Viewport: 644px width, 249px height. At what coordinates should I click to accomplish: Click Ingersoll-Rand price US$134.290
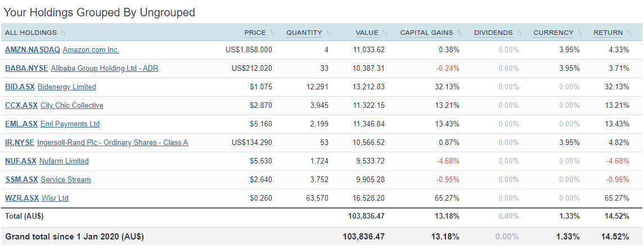pos(252,143)
